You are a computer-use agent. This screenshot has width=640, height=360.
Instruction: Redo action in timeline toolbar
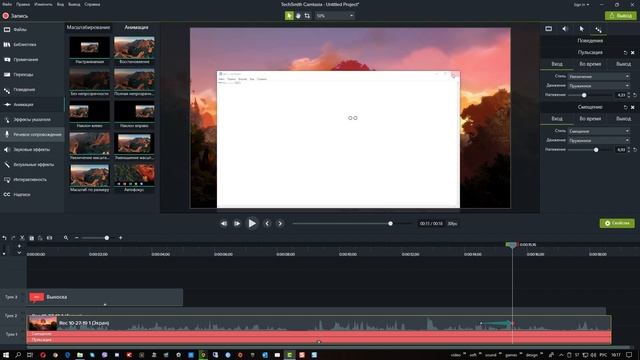pos(13,238)
